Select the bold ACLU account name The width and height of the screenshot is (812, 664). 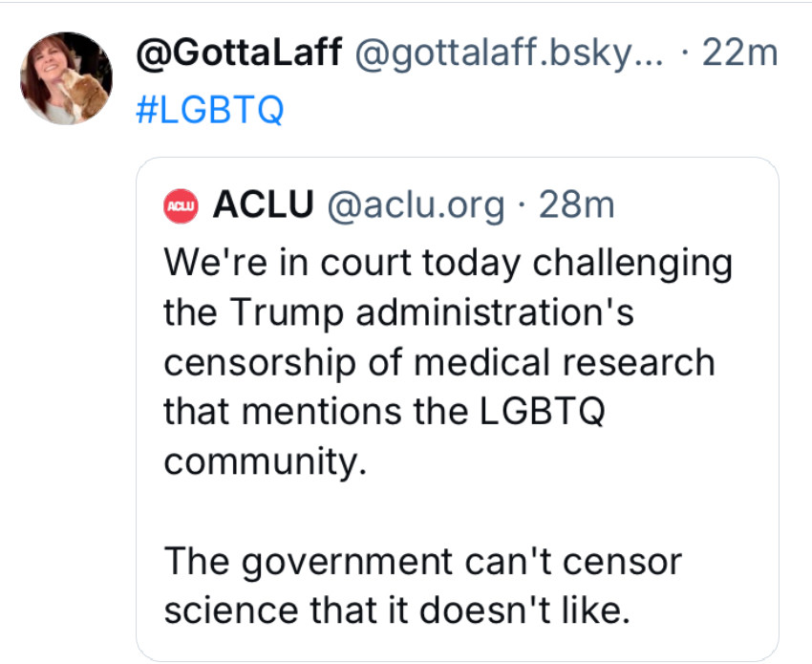(x=264, y=203)
